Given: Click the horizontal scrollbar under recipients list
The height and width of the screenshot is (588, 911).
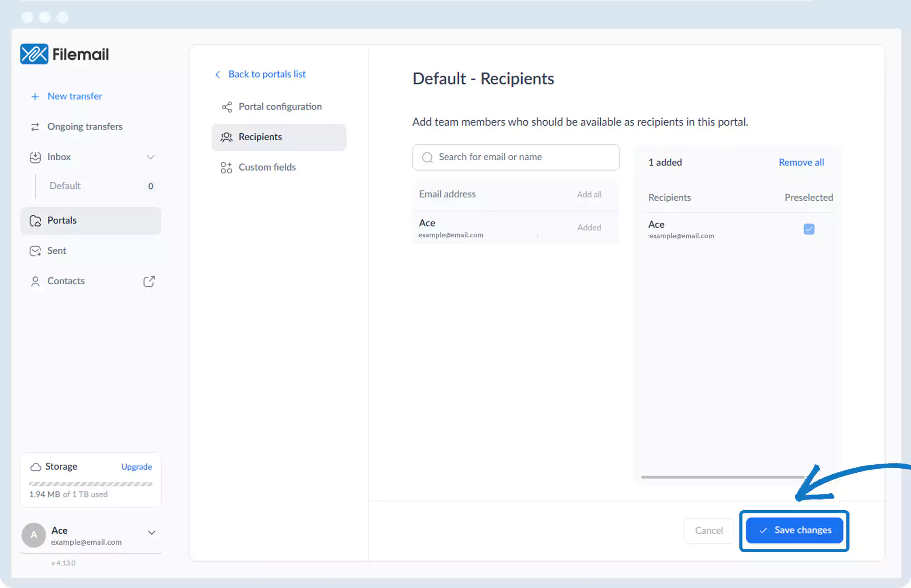Looking at the screenshot, I should click(722, 477).
